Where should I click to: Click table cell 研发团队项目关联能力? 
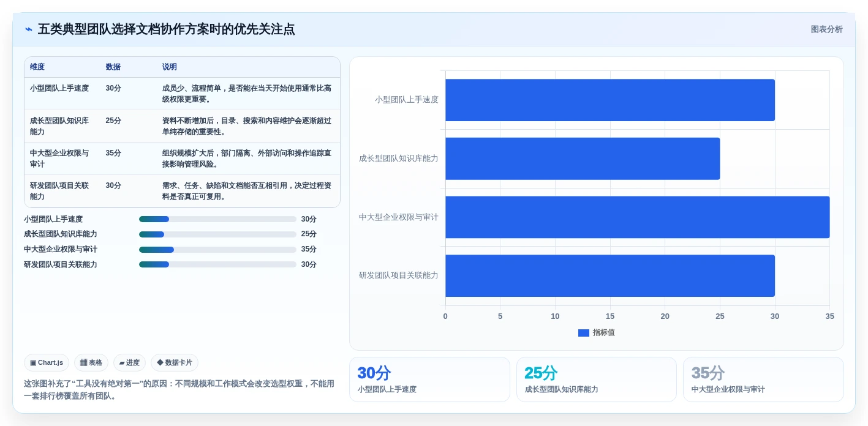(x=59, y=191)
